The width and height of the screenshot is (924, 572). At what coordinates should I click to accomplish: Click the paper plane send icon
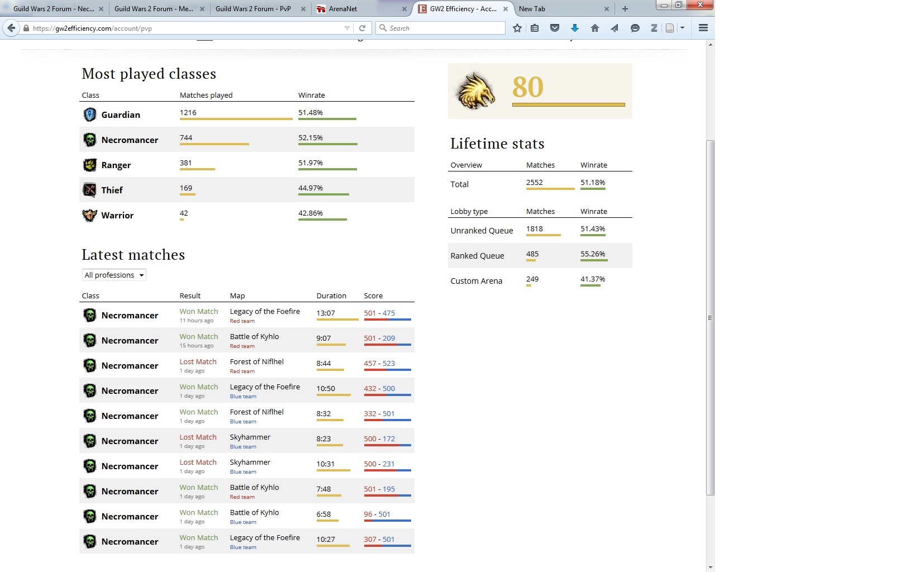coord(615,28)
